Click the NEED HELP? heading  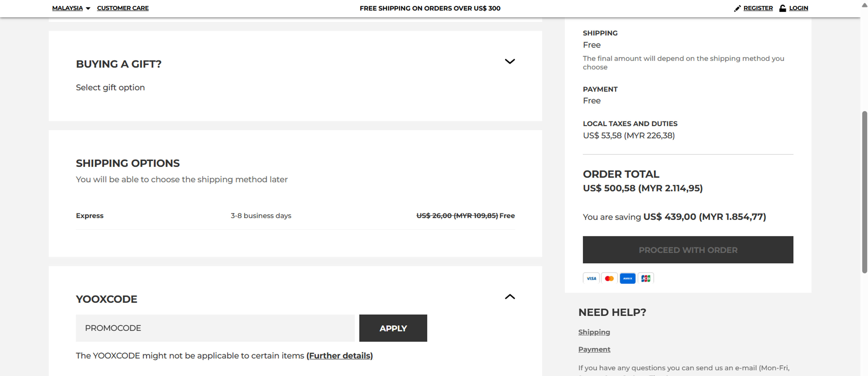[x=612, y=312]
